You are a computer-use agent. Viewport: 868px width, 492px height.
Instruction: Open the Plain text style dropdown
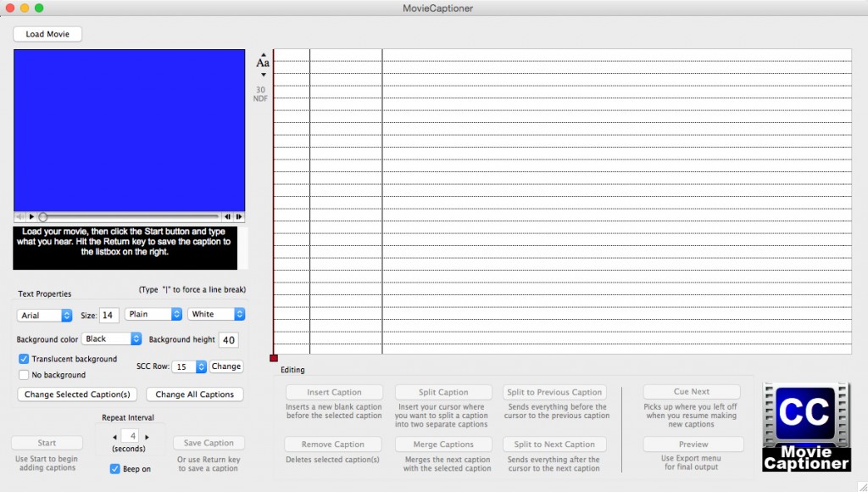[x=153, y=314]
